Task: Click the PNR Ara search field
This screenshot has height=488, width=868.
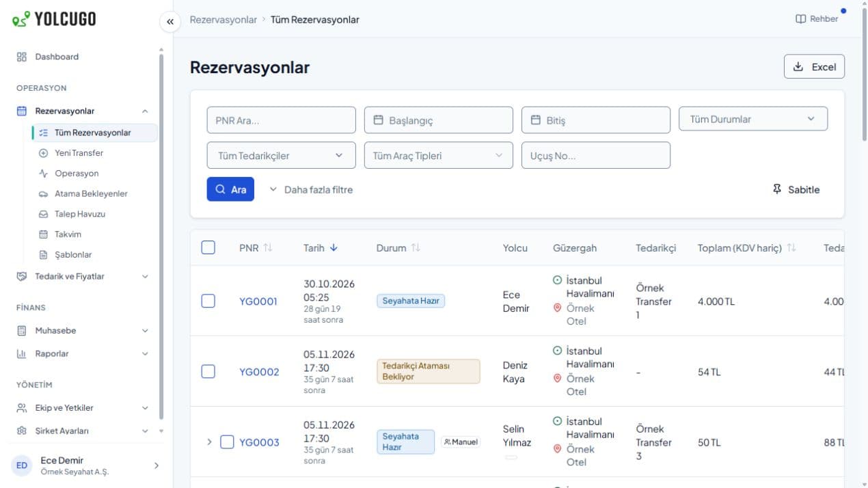Action: click(x=282, y=120)
